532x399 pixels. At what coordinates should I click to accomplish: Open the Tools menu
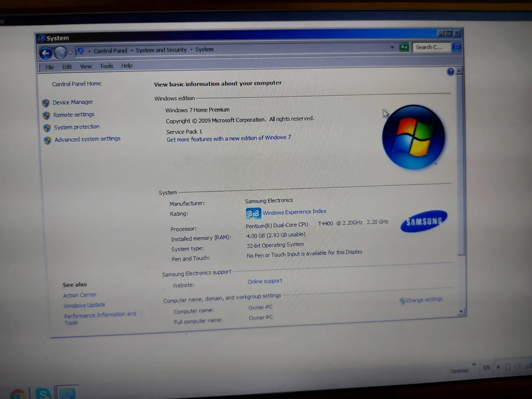106,66
